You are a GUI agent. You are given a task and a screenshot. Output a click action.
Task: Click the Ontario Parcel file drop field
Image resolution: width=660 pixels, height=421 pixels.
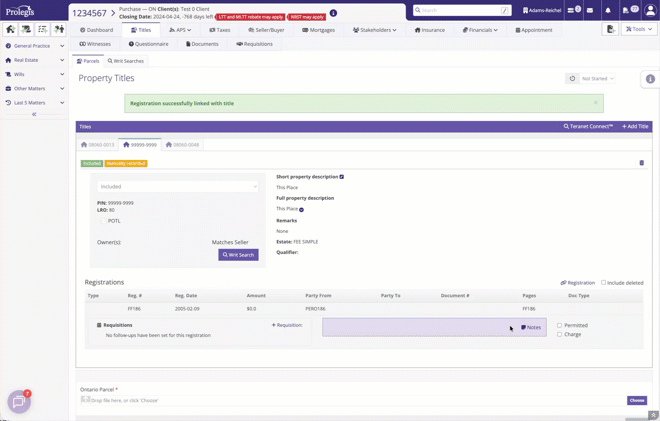353,400
